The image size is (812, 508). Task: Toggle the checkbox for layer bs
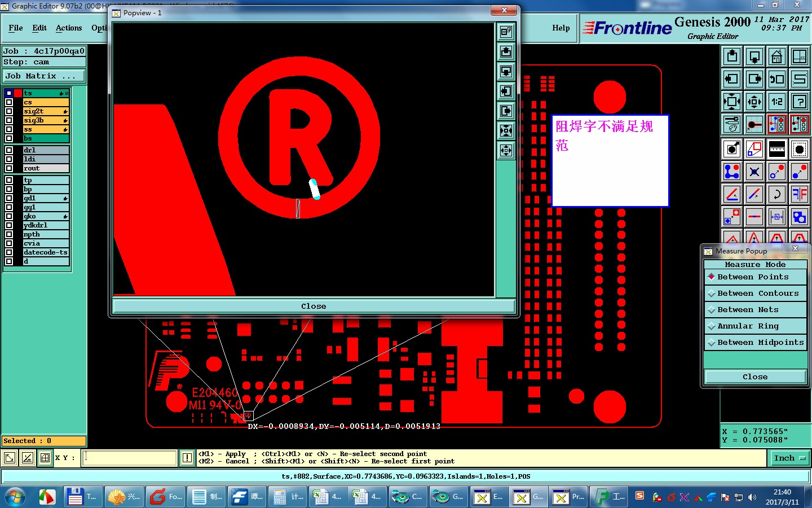tap(9, 138)
